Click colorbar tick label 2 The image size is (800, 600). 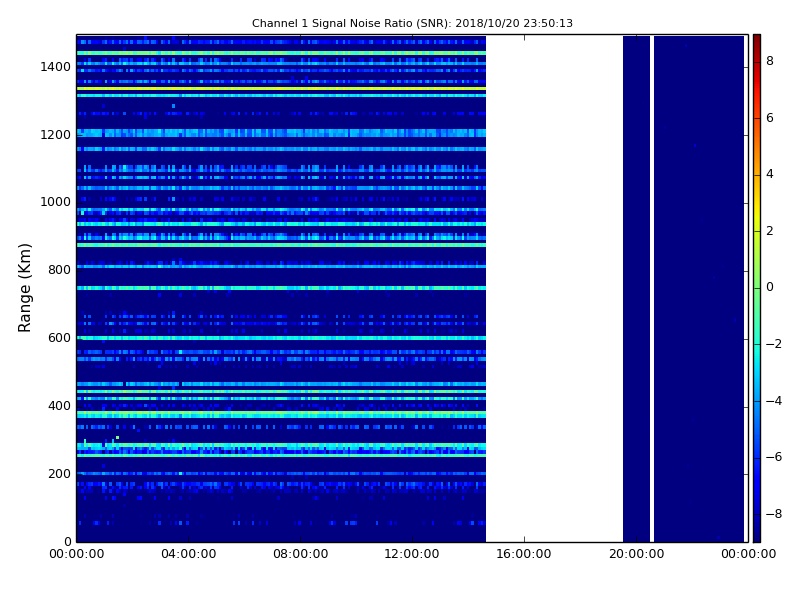coord(770,231)
